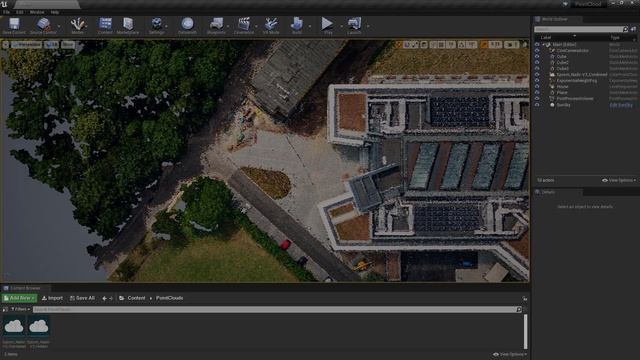Viewport: 640px width, 360px height.
Task: Toggle visibility of ExponentialHeightFog
Action: coord(537,81)
